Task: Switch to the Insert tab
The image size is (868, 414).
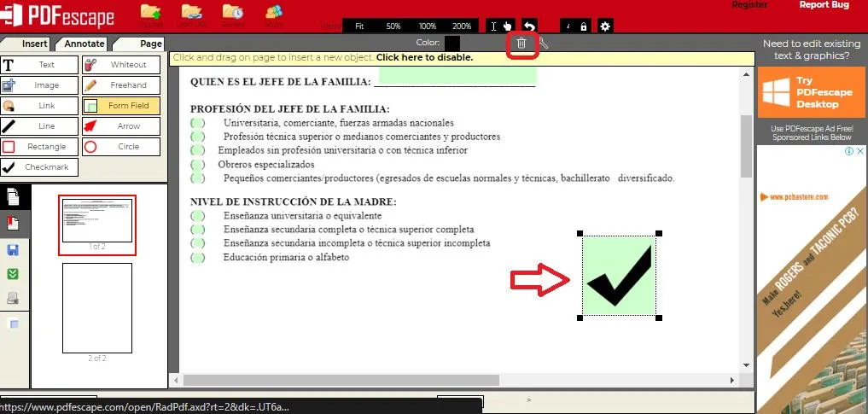Action: [x=27, y=44]
